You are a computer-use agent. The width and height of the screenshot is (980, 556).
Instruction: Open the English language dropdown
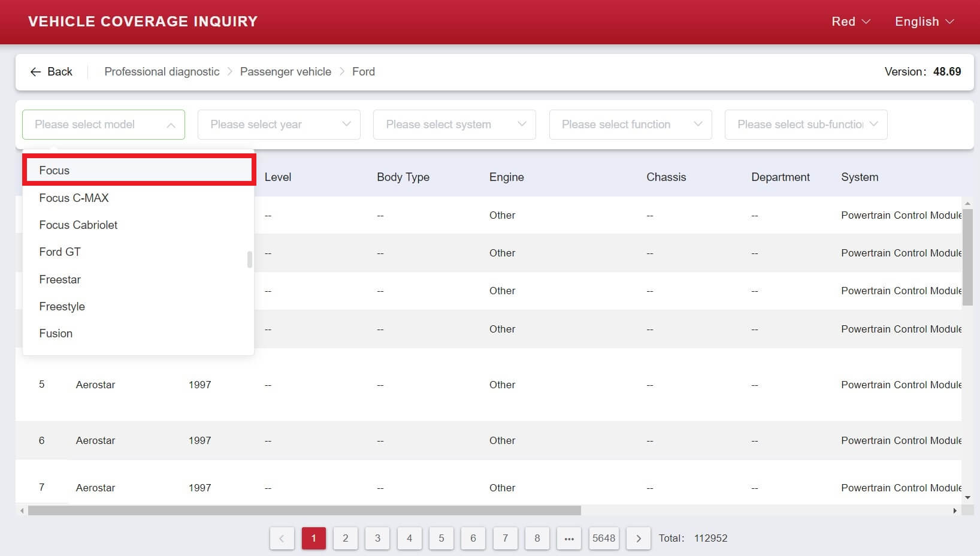click(x=924, y=22)
